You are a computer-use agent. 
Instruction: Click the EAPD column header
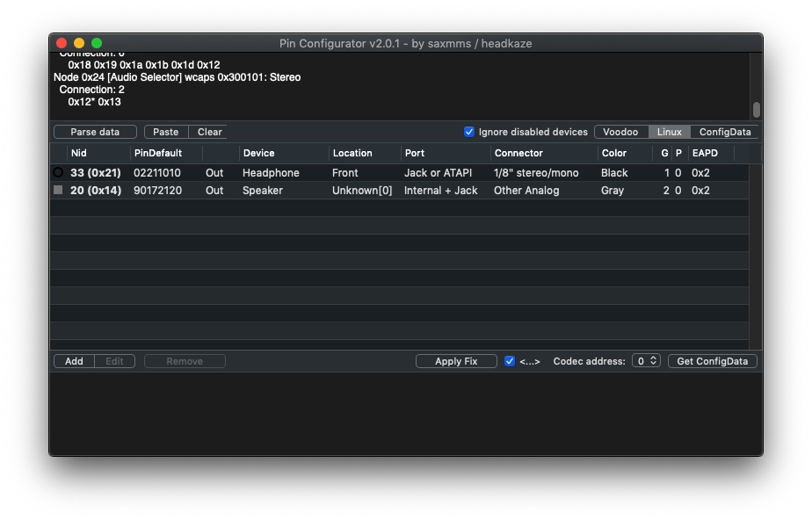point(711,153)
